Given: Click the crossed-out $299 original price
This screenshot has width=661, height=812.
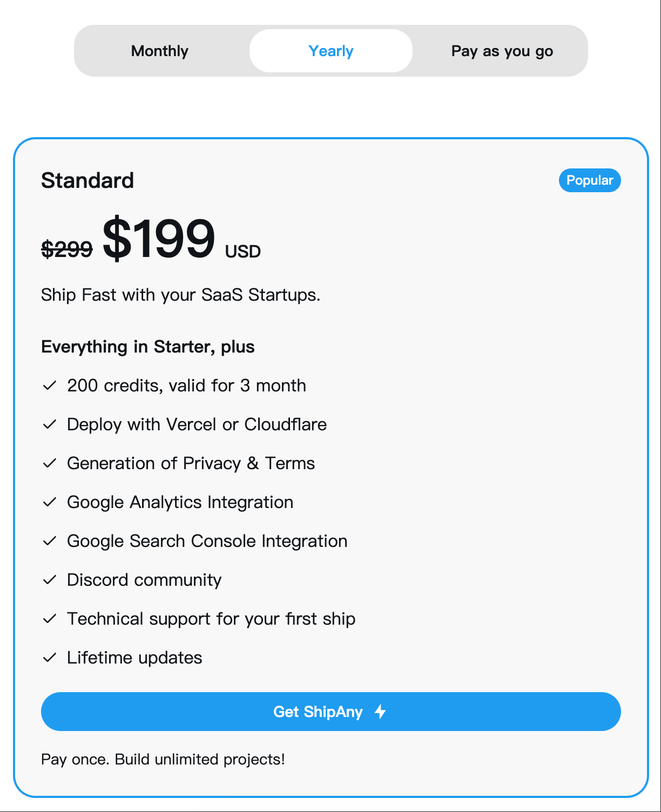Looking at the screenshot, I should coord(67,249).
